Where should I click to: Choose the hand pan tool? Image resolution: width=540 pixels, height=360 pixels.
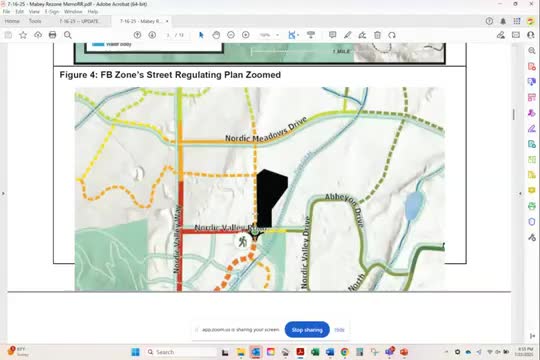tap(216, 35)
